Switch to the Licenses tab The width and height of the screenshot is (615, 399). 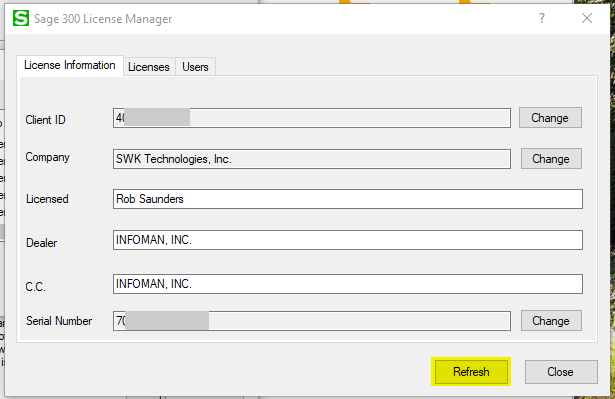pyautogui.click(x=149, y=67)
